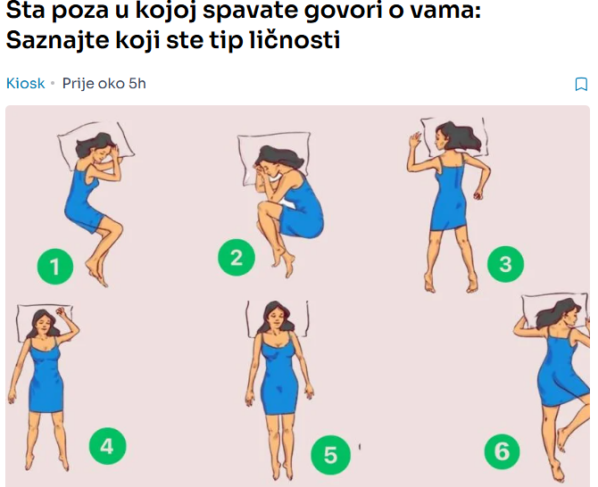Click the bookmark save icon
Viewport: 598px width, 487px height.
pos(581,84)
